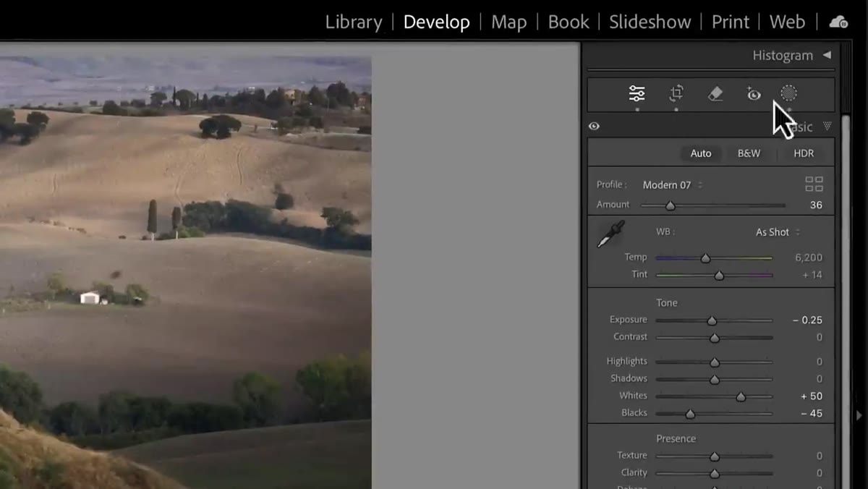Apply Auto tone adjustment
The height and width of the screenshot is (489, 868).
[x=701, y=153]
